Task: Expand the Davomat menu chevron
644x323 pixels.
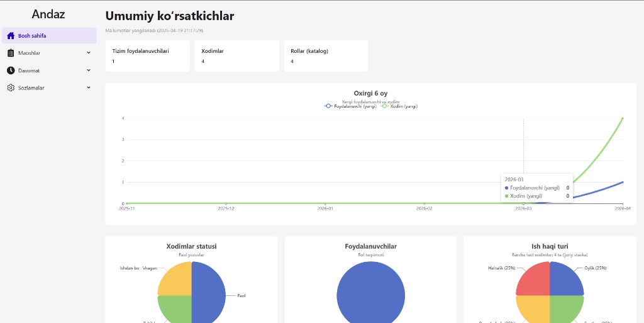Action: coord(89,71)
